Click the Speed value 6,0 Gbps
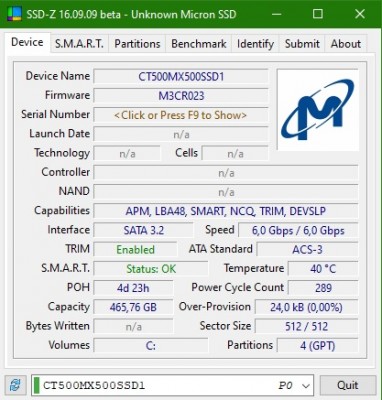 pyautogui.click(x=298, y=230)
